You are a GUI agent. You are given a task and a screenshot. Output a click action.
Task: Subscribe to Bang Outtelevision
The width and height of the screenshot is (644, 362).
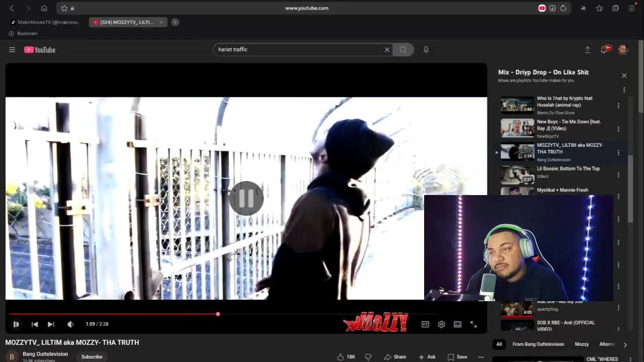92,357
